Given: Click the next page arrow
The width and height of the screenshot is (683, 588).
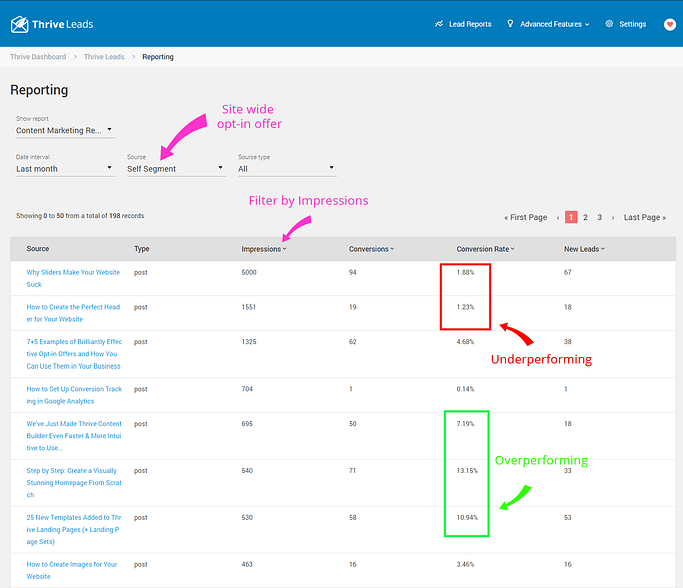Looking at the screenshot, I should coord(613,217).
